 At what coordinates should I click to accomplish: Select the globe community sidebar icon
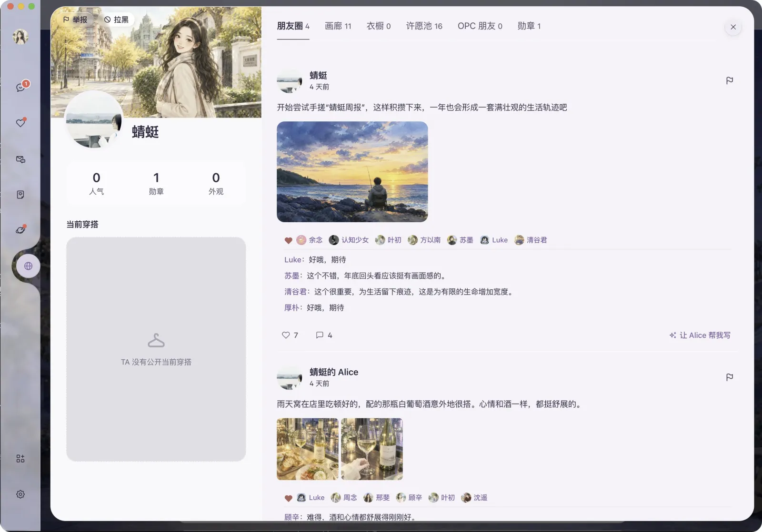28,266
